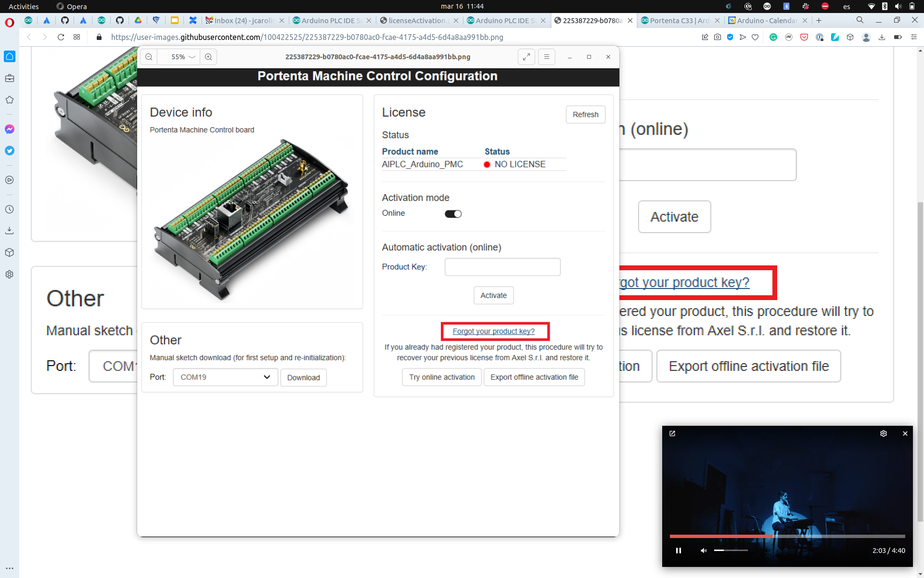This screenshot has height=578, width=924.
Task: Open Opera sidebar home start page
Action: click(x=10, y=56)
